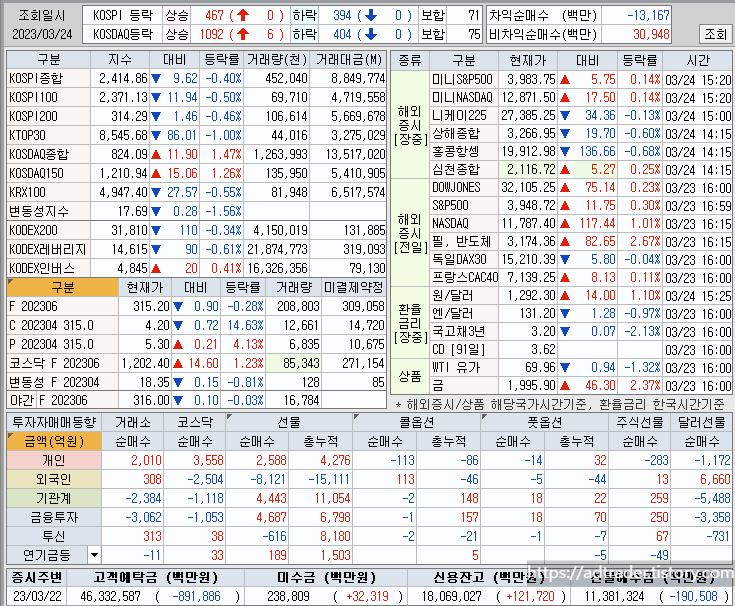
Task: Click the up triangle in the 금 row
Action: pyautogui.click(x=565, y=386)
